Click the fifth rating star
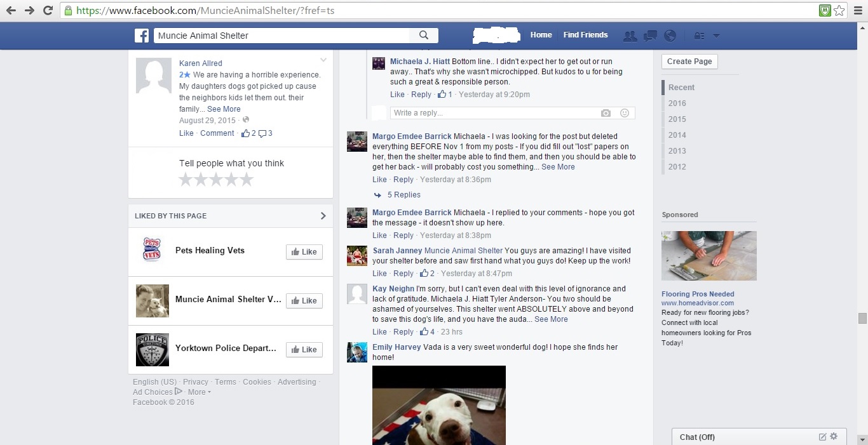The image size is (868, 445). tap(247, 180)
